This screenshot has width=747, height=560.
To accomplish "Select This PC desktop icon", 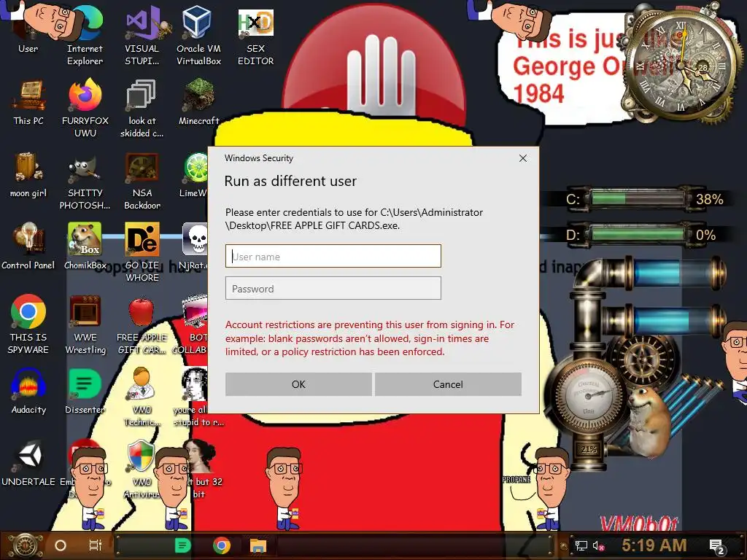I will tap(28, 102).
